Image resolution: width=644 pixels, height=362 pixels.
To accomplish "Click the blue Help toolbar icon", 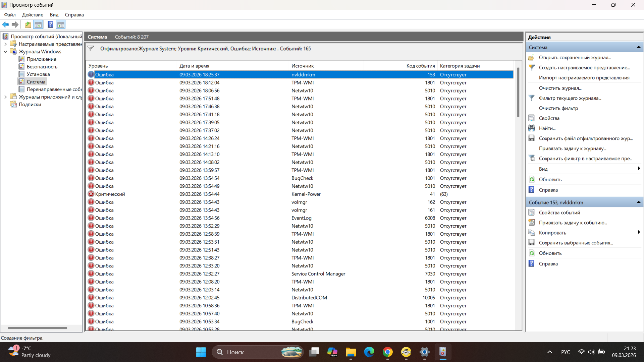I will (50, 24).
